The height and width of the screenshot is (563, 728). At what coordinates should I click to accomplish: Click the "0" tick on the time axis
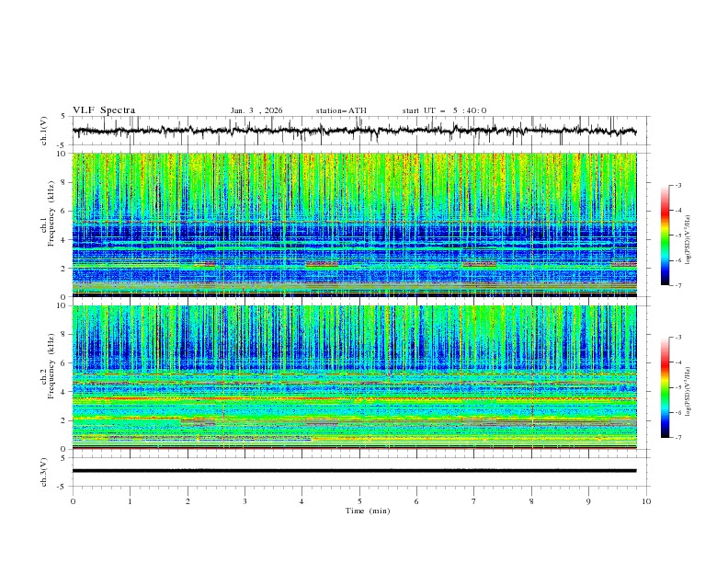[x=73, y=501]
